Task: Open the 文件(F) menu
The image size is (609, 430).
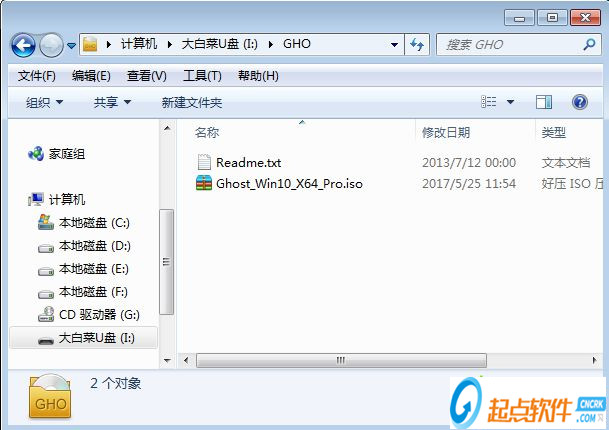Action: [37, 76]
